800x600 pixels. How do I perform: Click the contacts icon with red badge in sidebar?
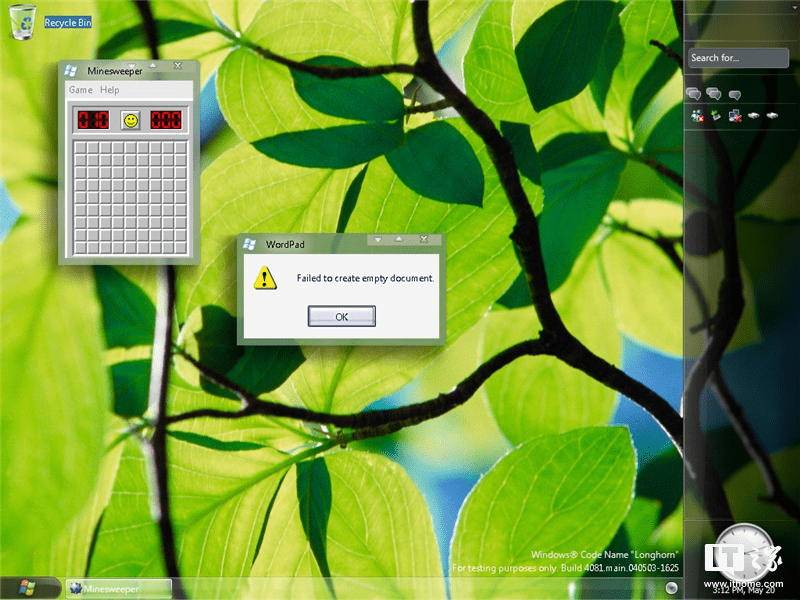[x=697, y=116]
